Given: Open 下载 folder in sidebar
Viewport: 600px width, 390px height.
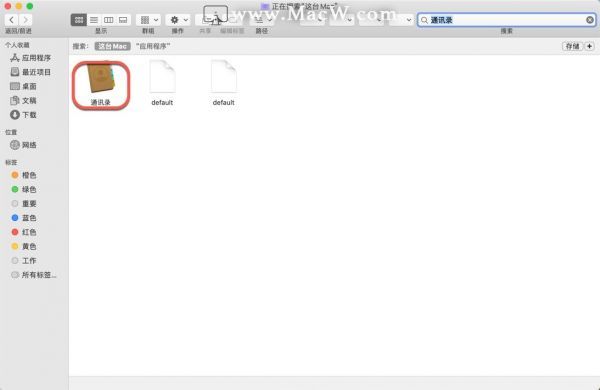Looking at the screenshot, I should [x=23, y=115].
